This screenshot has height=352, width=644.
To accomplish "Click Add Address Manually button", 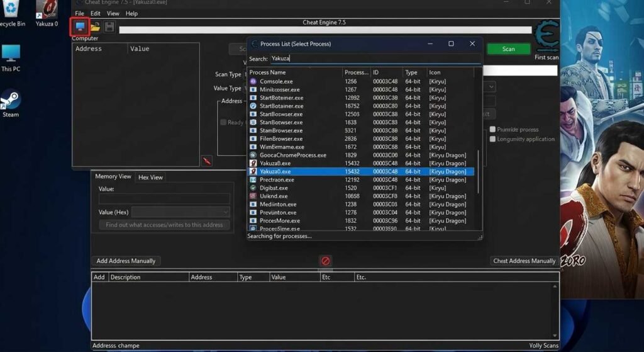I will (126, 261).
